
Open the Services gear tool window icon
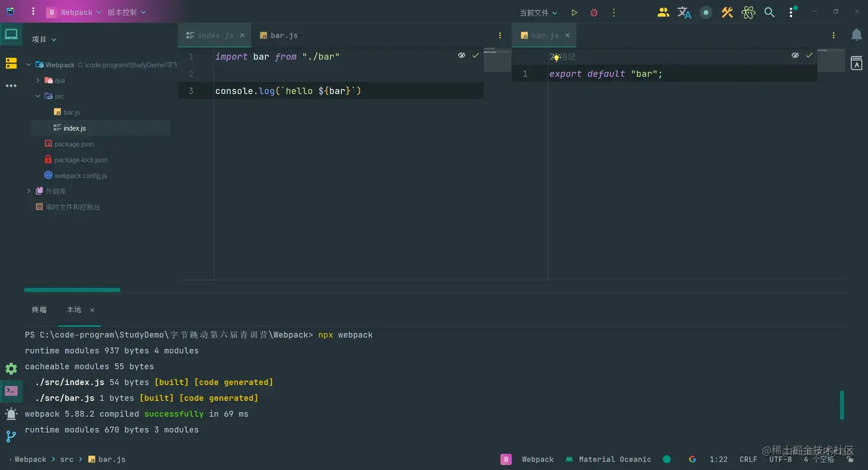(11, 368)
